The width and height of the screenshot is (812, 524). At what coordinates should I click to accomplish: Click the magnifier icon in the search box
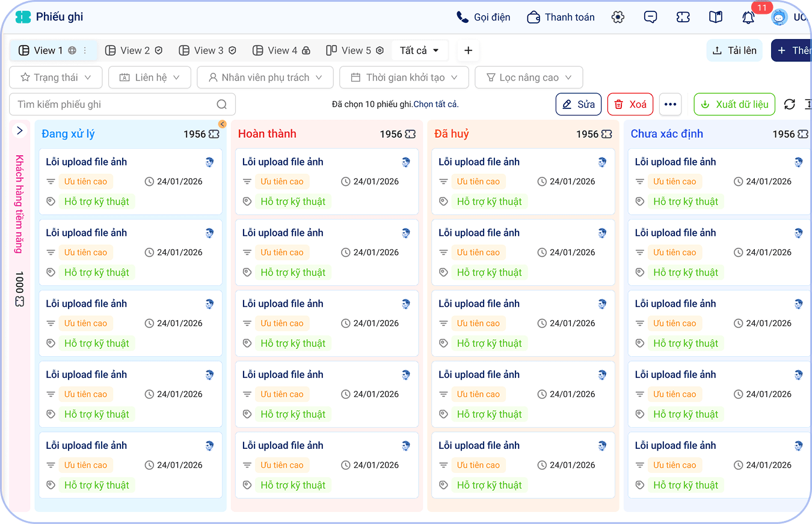[x=223, y=104]
